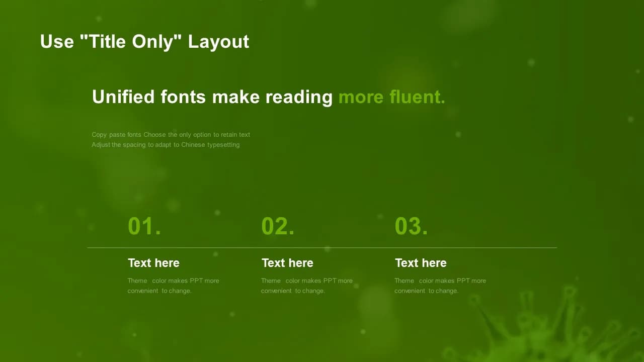The height and width of the screenshot is (362, 644).
Task: Select the 'Text here' heading under 02.
Action: tap(287, 263)
